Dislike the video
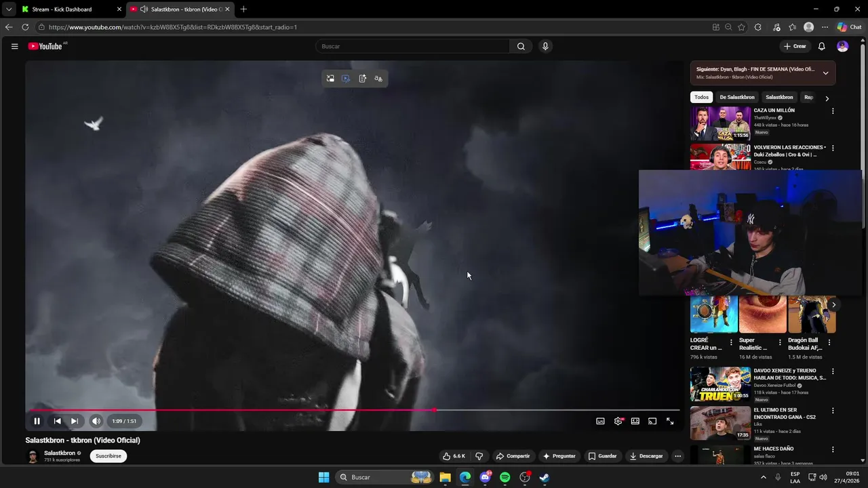The width and height of the screenshot is (868, 488). (479, 456)
